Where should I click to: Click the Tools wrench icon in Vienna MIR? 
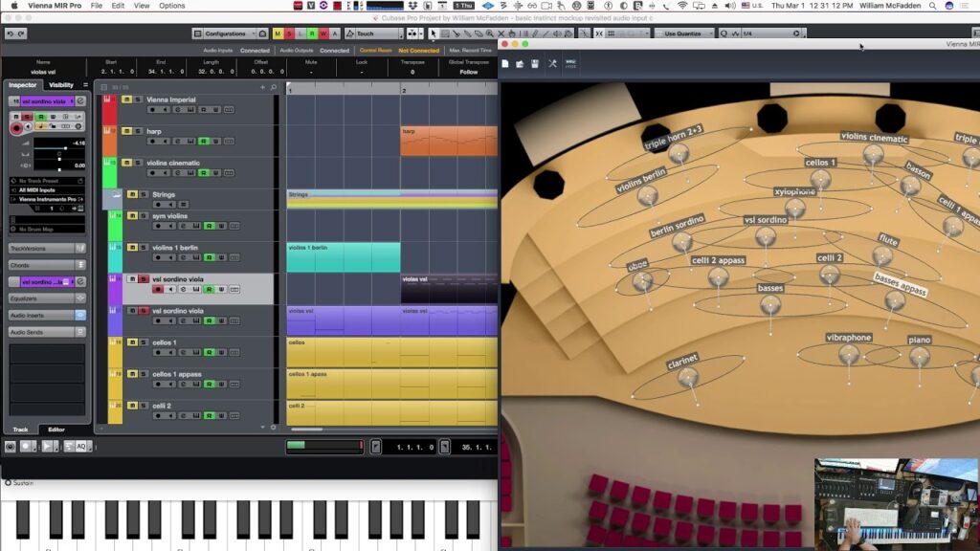tap(552, 64)
